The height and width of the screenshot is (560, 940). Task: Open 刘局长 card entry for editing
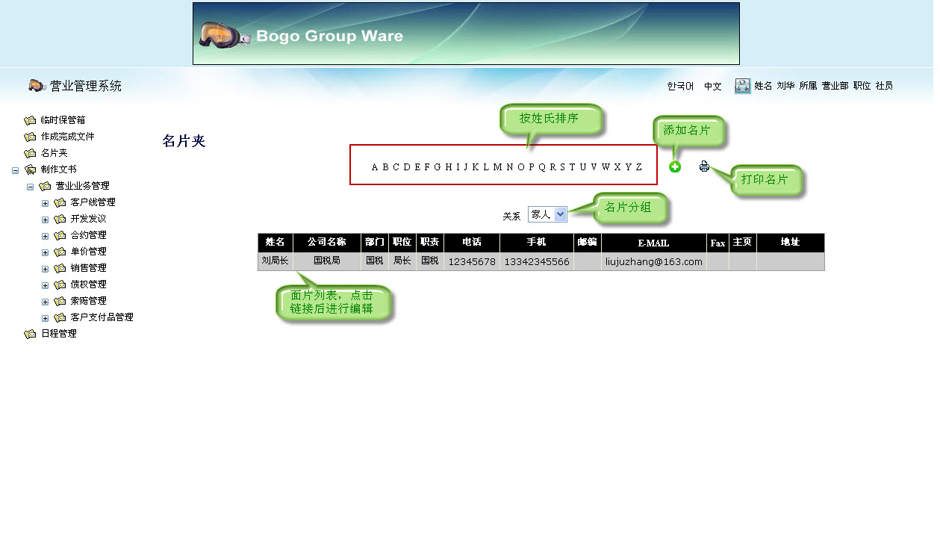[x=275, y=261]
